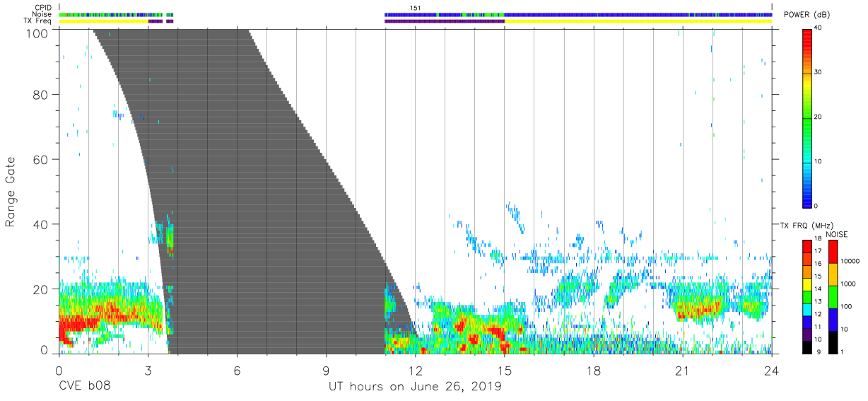
Task: Click the 'Range Gate' y-axis title
Action: (x=11, y=193)
